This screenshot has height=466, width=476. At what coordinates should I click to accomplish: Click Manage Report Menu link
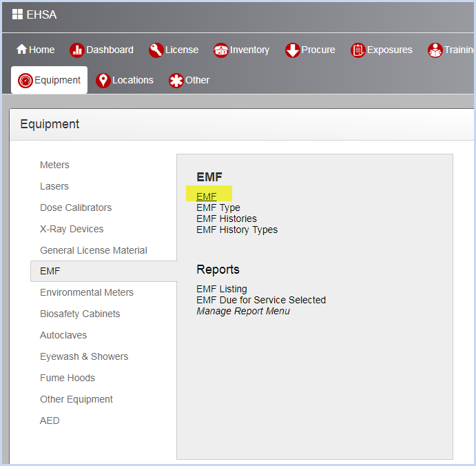pos(243,311)
